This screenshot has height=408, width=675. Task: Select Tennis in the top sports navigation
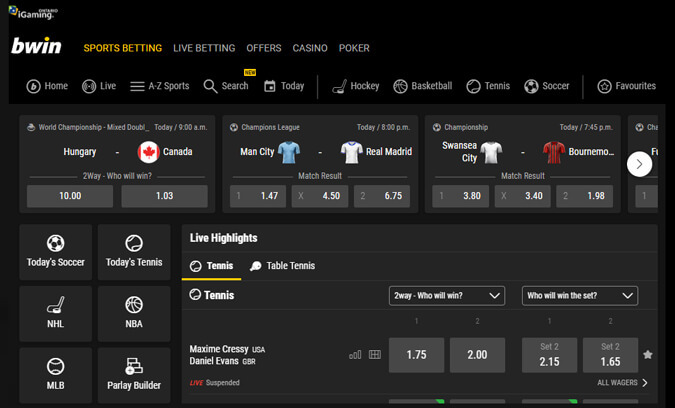[x=488, y=86]
